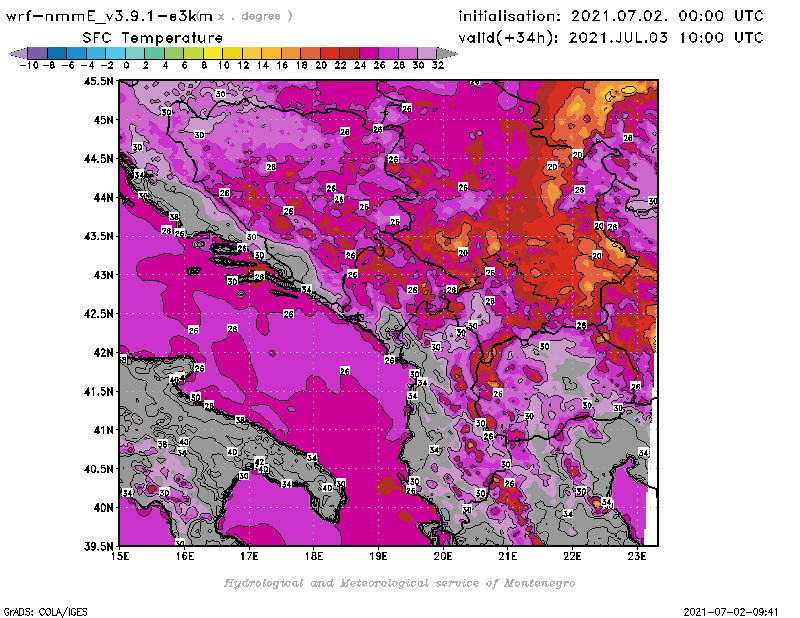Click the initialisation date '2021.07.02. 00:00 UTC'

[667, 16]
